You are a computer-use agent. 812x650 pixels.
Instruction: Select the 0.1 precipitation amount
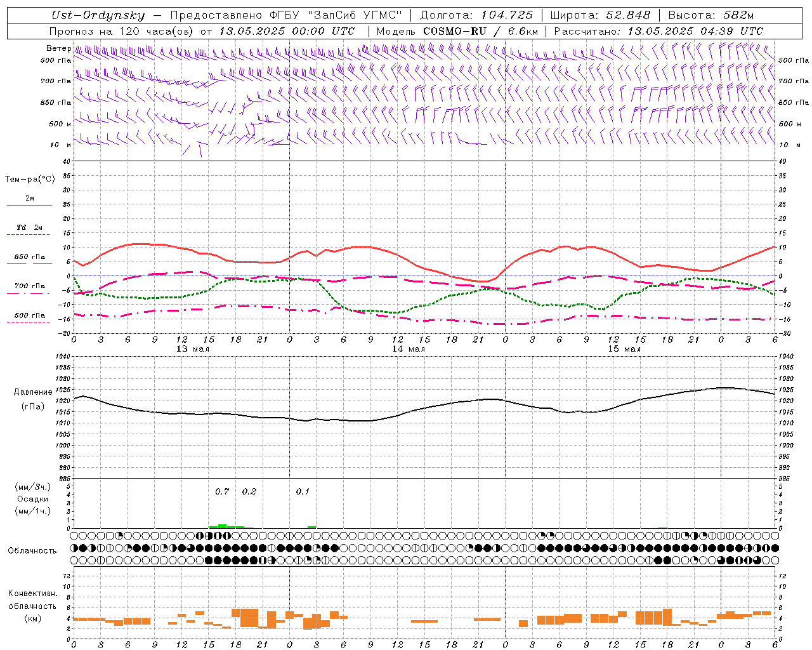pos(303,491)
